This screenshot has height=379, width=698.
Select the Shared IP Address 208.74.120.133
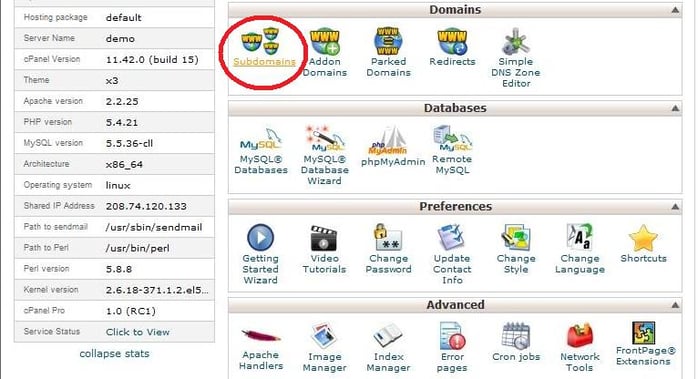coord(146,207)
